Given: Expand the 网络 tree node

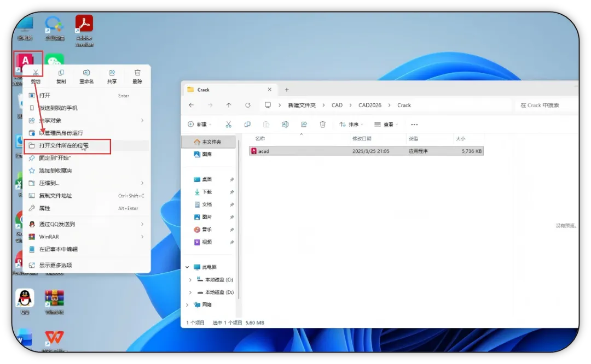Looking at the screenshot, I should click(187, 305).
